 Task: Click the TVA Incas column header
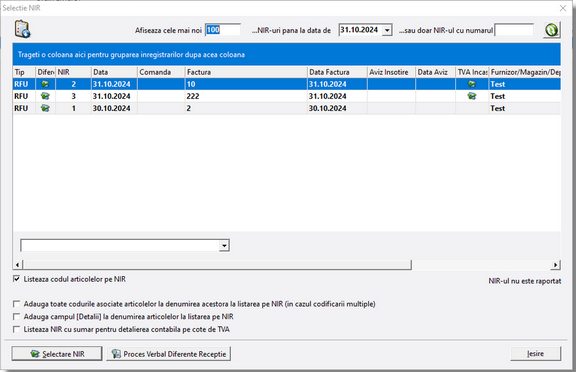(x=472, y=72)
